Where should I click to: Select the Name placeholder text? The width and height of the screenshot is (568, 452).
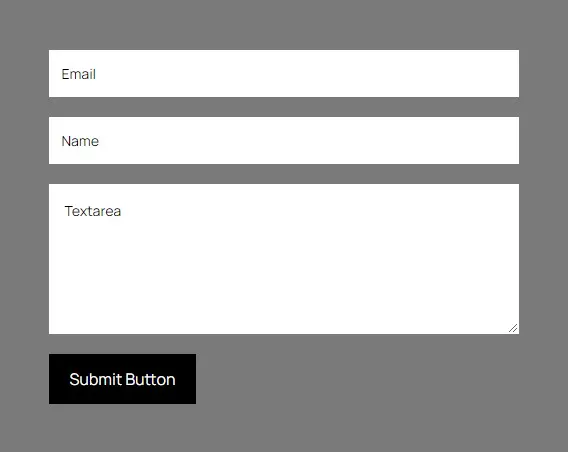(x=80, y=141)
